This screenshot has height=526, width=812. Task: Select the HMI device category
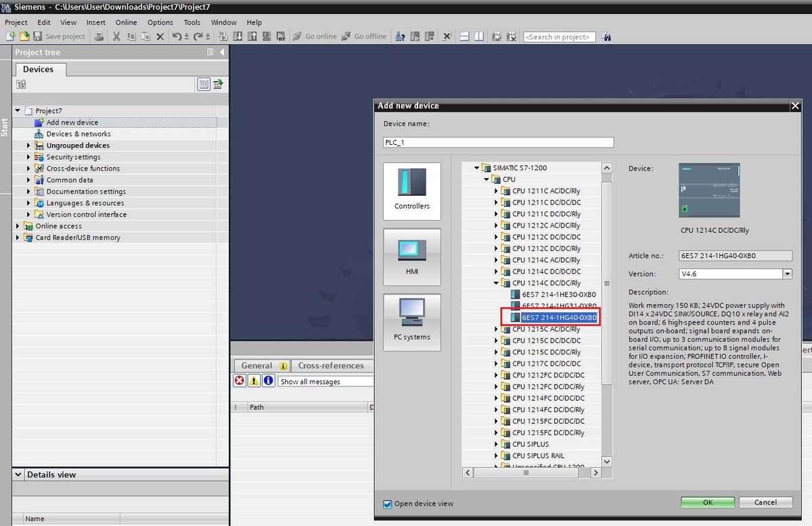[412, 257]
